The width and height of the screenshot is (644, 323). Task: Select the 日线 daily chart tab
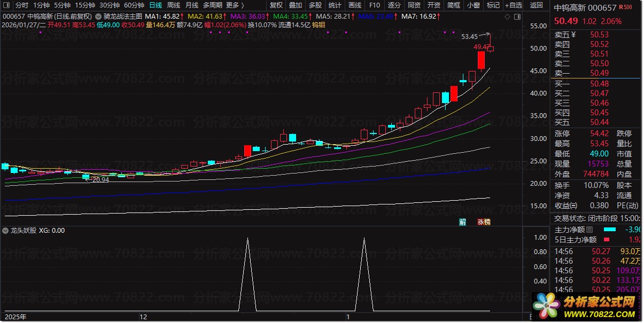(x=156, y=5)
